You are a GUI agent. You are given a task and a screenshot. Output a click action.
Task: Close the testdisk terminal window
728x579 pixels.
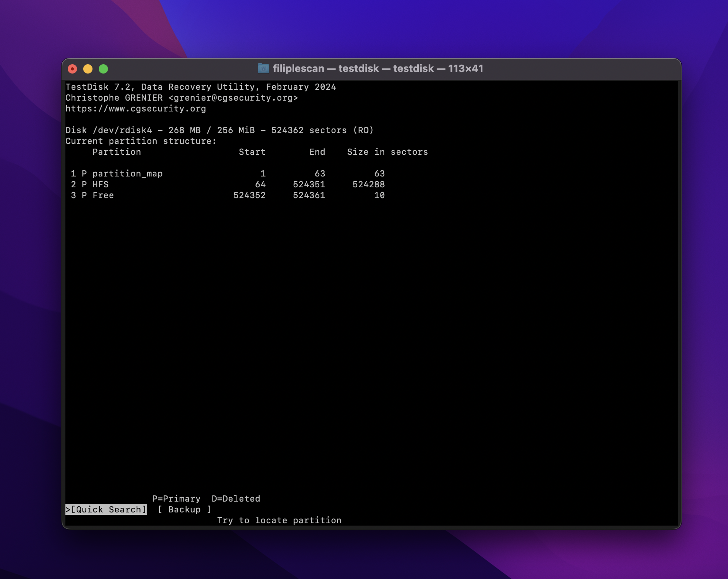click(72, 69)
